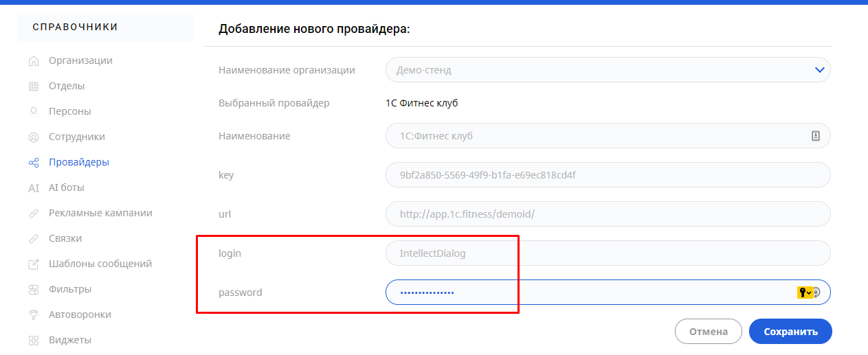Select Фильтры in the sidebar menu
Image resolution: width=868 pixels, height=355 pixels.
pyautogui.click(x=70, y=289)
